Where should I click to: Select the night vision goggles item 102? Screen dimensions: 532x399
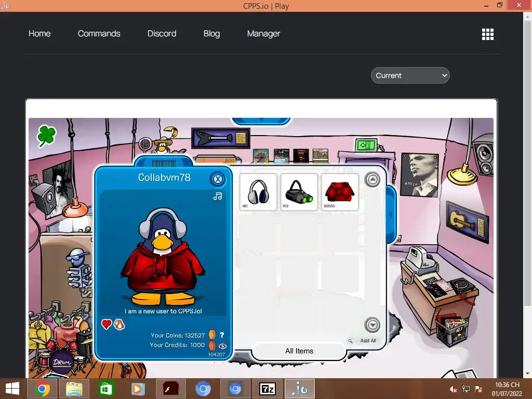click(x=299, y=192)
